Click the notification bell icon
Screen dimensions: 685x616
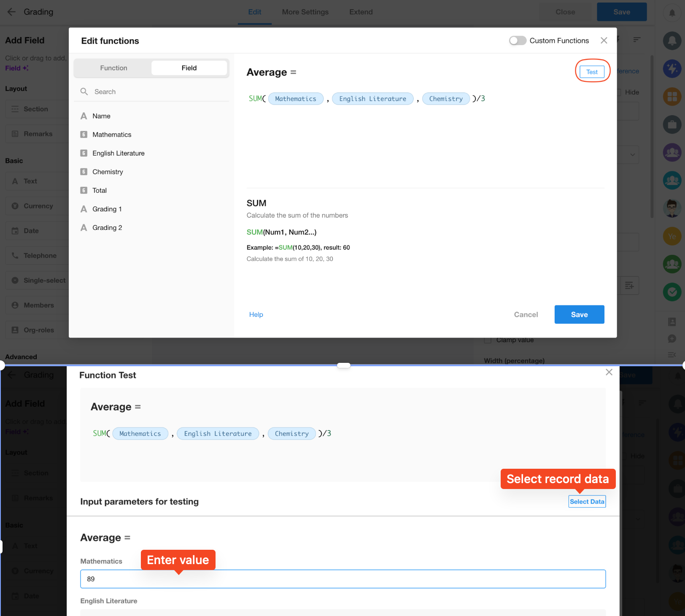pos(672,12)
